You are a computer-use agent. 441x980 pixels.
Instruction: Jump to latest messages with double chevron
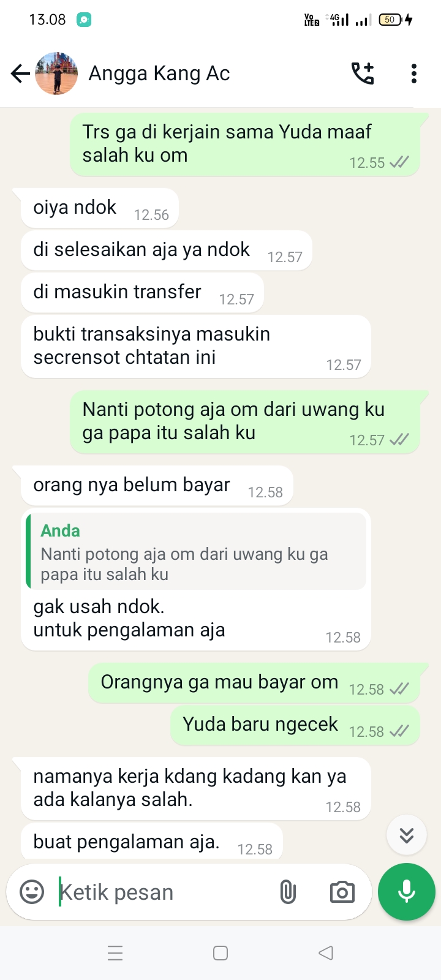(407, 835)
